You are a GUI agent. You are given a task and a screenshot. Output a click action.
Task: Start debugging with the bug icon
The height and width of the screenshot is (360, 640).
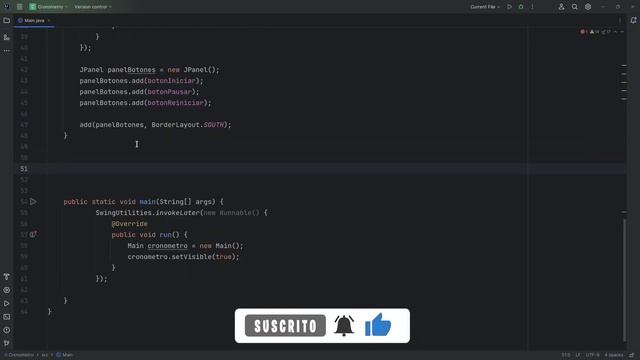tap(521, 7)
